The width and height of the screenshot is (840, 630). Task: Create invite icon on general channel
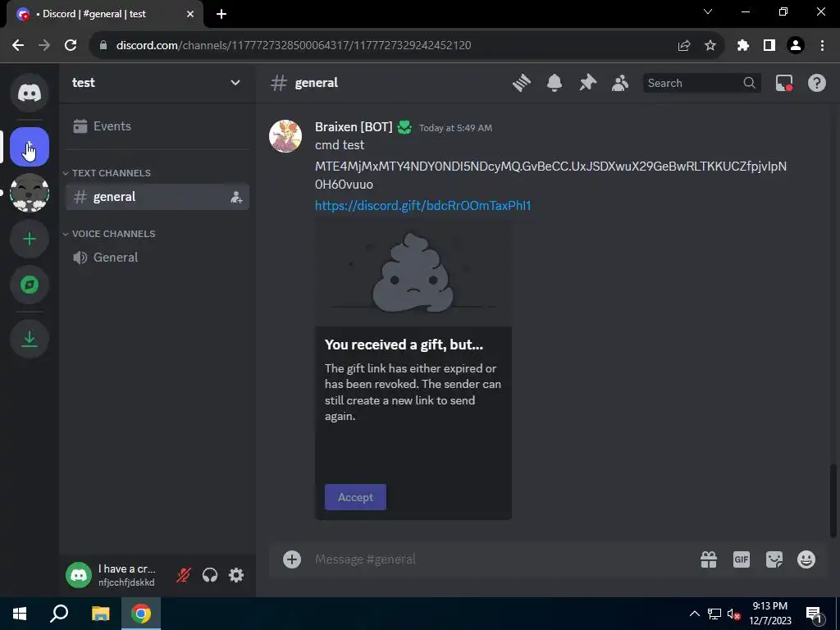pos(236,197)
